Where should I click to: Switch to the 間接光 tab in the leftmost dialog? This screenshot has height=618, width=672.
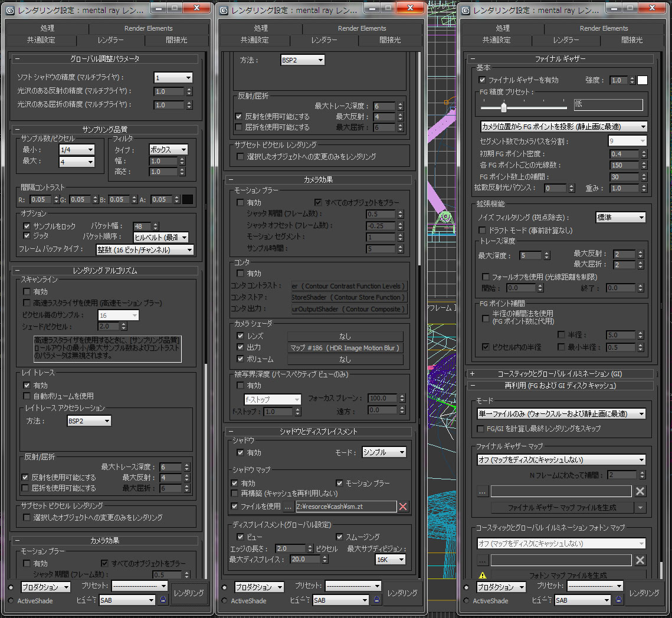click(x=176, y=40)
